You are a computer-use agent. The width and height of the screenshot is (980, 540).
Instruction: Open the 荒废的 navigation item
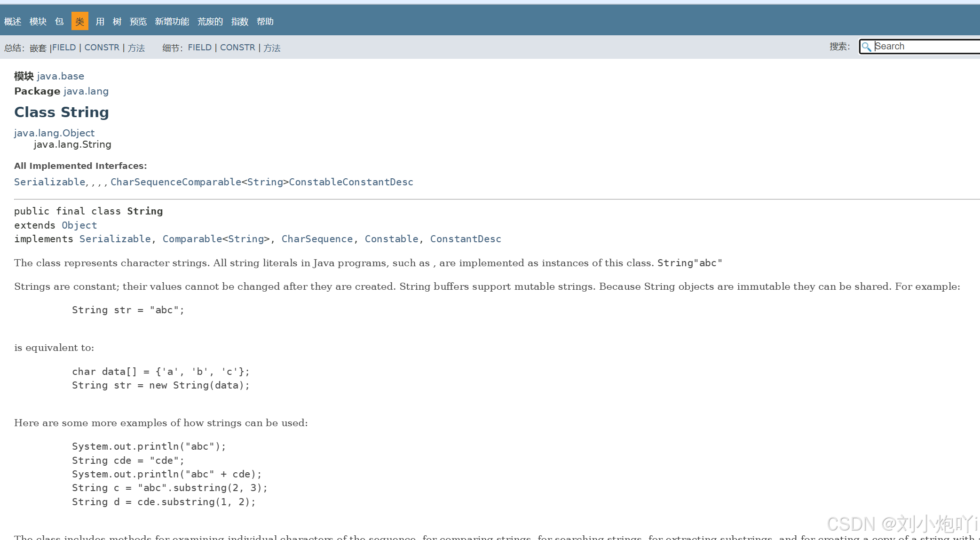point(210,21)
